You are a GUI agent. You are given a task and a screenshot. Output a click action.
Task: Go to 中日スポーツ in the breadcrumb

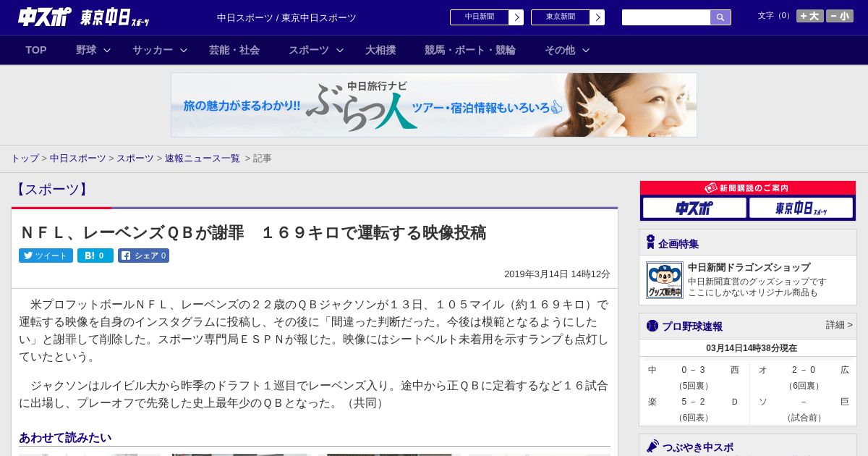(78, 158)
